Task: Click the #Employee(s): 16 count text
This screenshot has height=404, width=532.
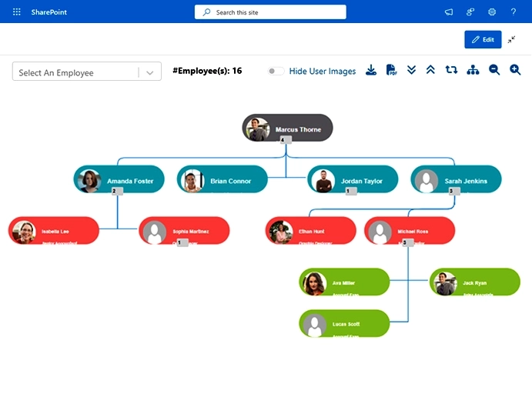Action: click(x=207, y=71)
